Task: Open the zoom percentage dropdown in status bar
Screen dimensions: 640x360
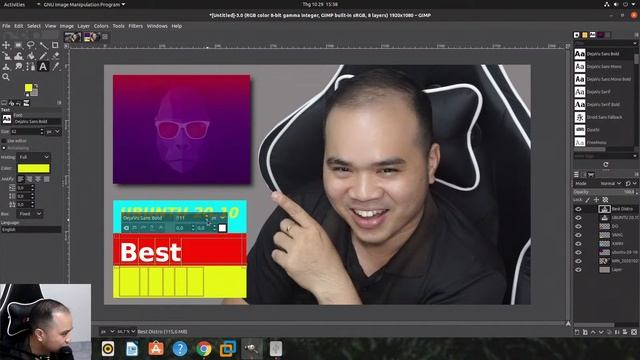Action: coord(127,331)
